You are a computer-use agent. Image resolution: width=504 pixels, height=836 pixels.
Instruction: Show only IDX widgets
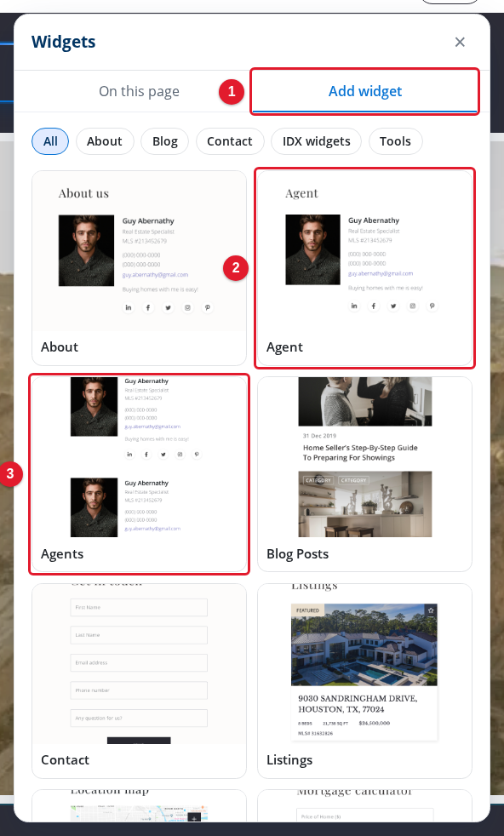[316, 141]
